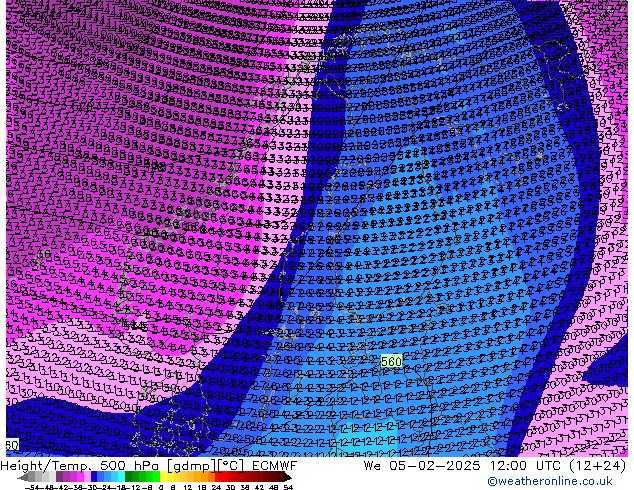Click the dark right arrow end of legend
Screen dimensions: 634x490
(x=287, y=478)
